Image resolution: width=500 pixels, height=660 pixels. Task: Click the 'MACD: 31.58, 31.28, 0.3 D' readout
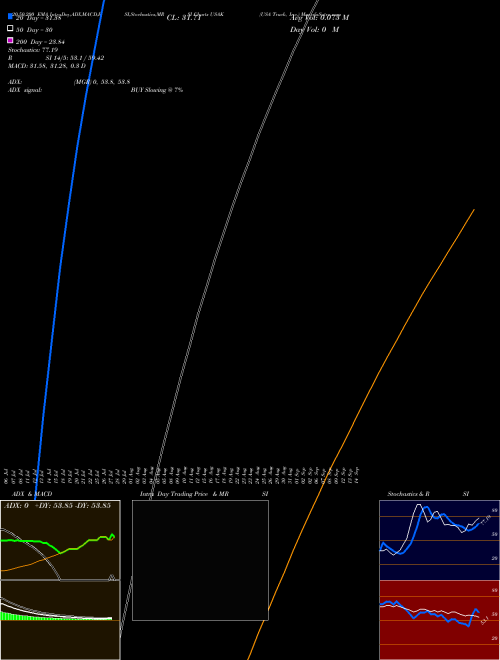coord(47,66)
